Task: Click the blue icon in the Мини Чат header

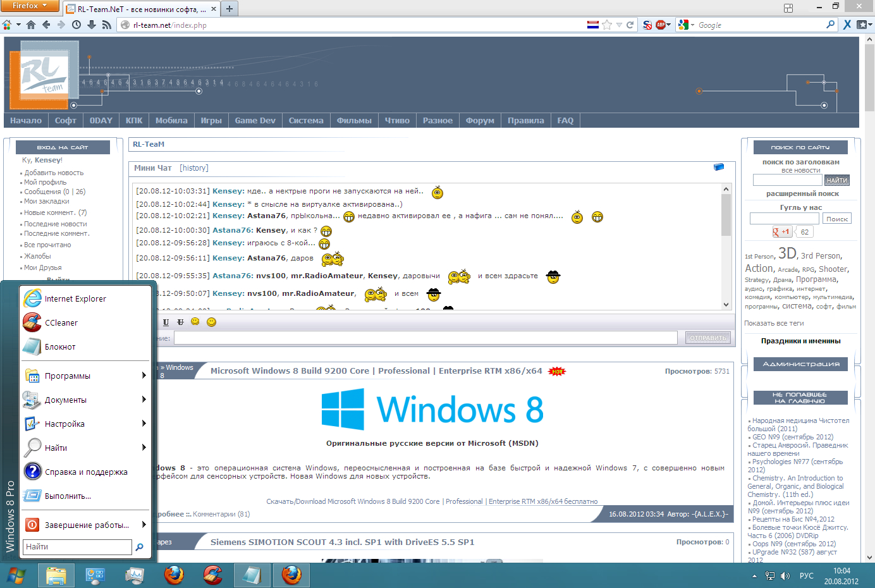Action: [x=719, y=167]
